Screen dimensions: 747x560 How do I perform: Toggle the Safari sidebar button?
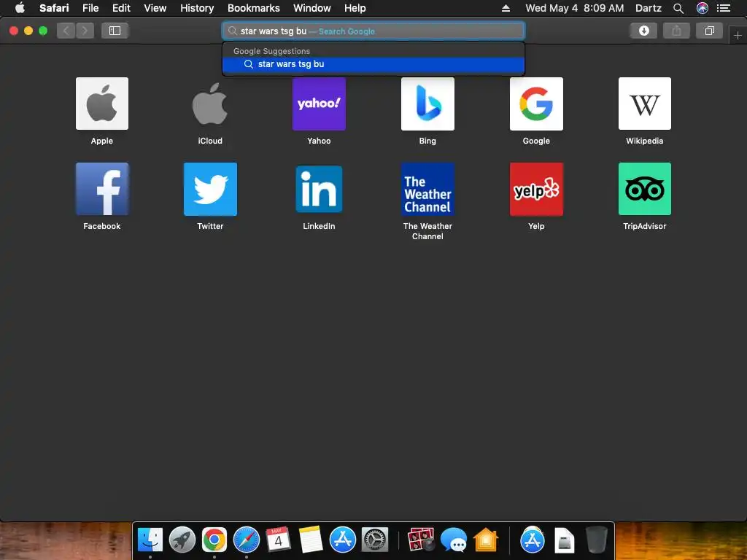point(115,31)
